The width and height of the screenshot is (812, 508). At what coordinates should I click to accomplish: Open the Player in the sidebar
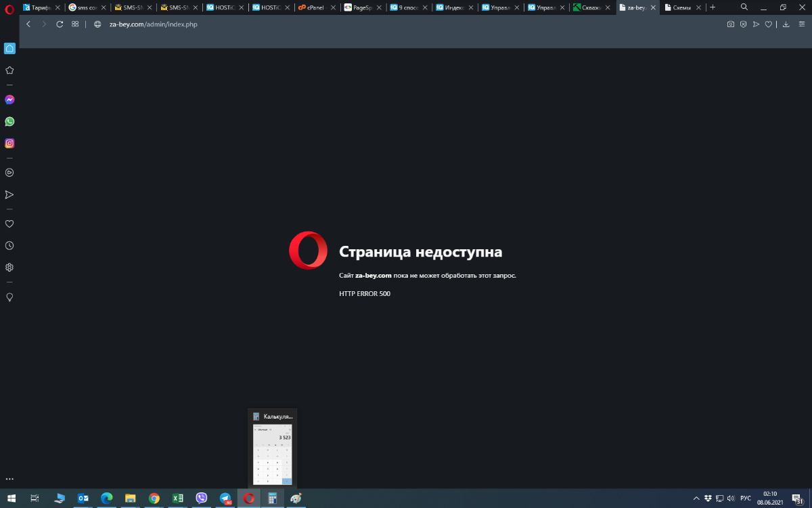pos(9,173)
